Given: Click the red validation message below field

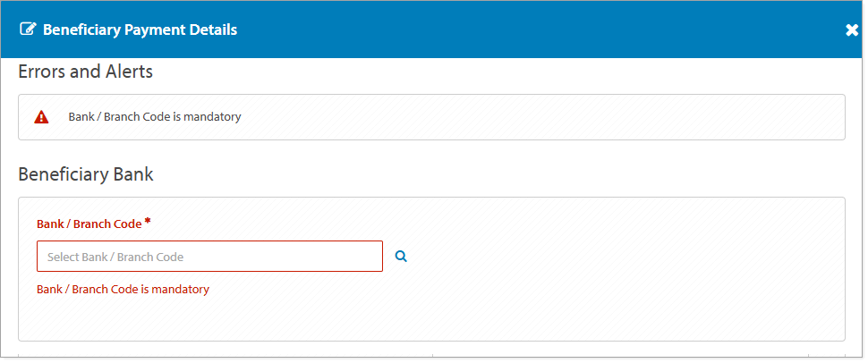Looking at the screenshot, I should pyautogui.click(x=123, y=290).
